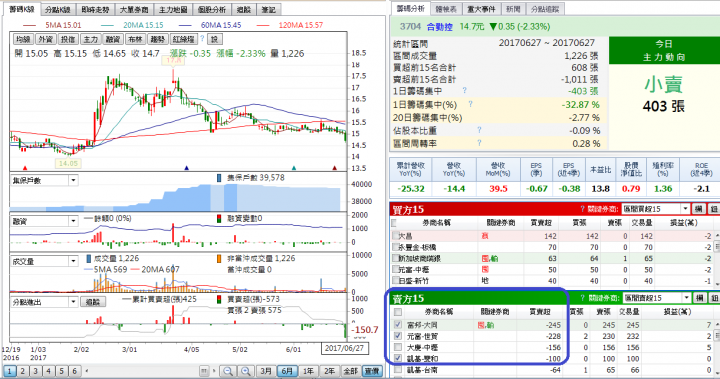Click the left arrow of chart scrollbar
This screenshot has width=720, height=379.
[87, 371]
